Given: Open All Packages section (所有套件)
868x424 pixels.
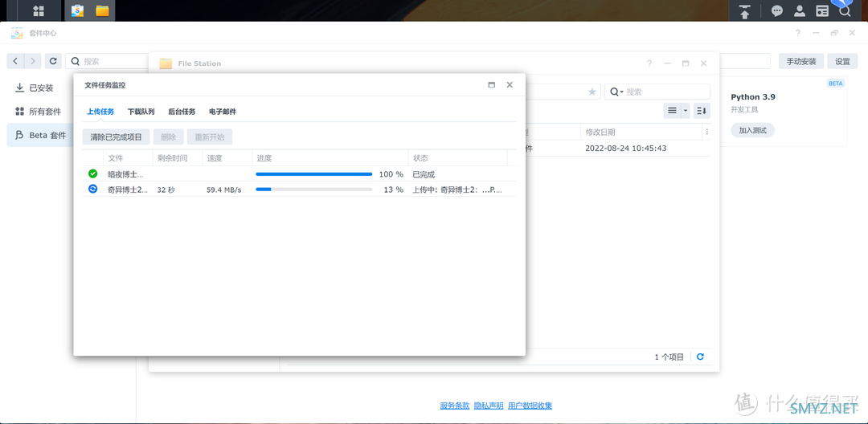Looking at the screenshot, I should click(x=39, y=112).
